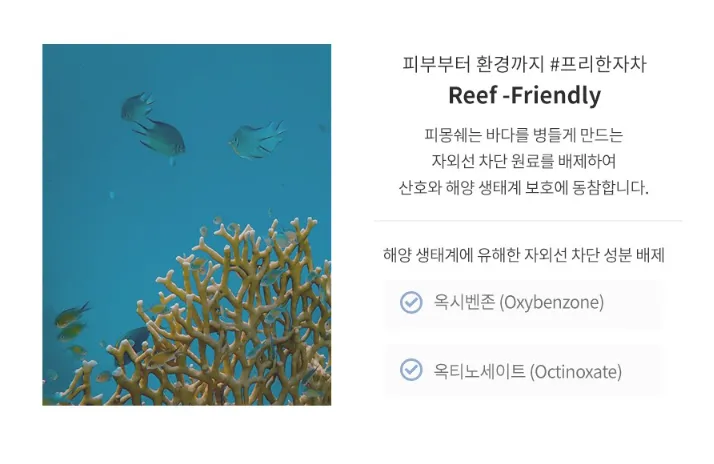Click the line 자외선 차단 원료를 배제하여
The height and width of the screenshot is (464, 714).
[524, 160]
